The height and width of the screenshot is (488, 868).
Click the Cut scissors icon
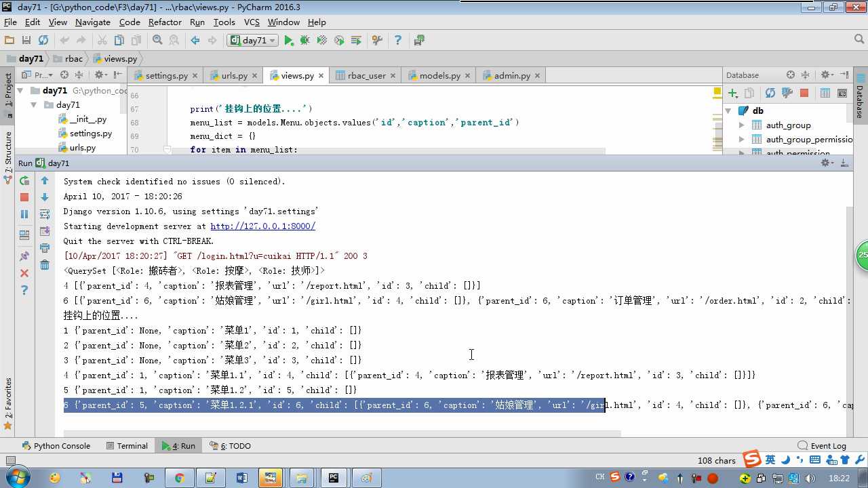pyautogui.click(x=102, y=41)
